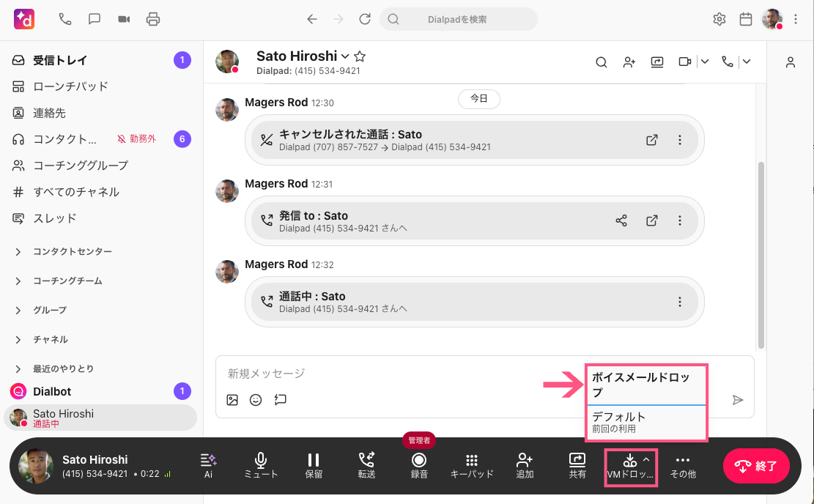Go back with the left arrow

[x=311, y=19]
